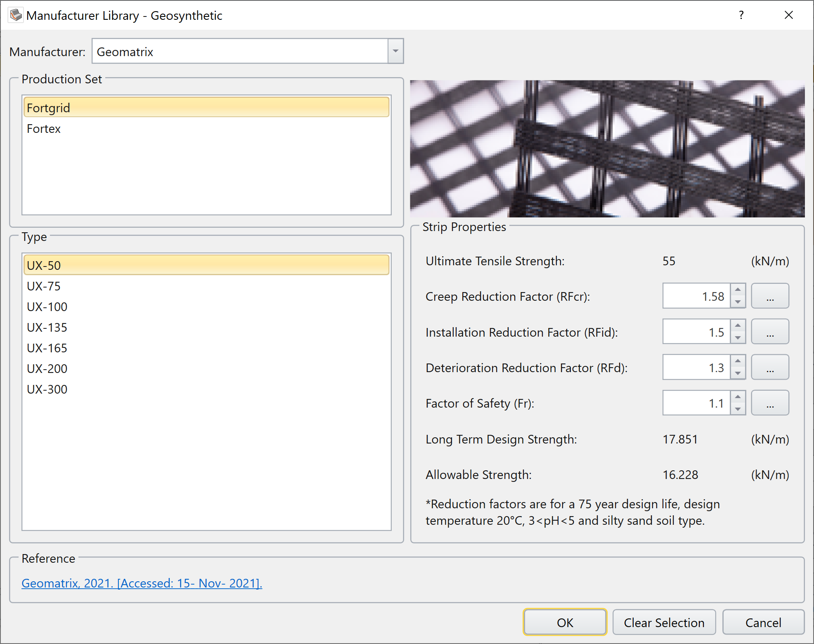This screenshot has width=814, height=644.
Task: Click the Creep Reduction Factor input field
Action: click(696, 296)
